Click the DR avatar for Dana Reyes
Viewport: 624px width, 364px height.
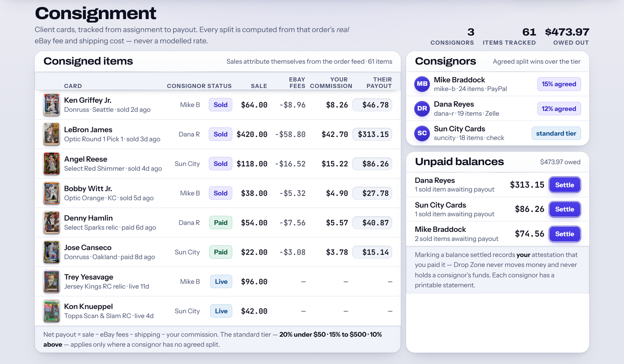[x=422, y=109]
